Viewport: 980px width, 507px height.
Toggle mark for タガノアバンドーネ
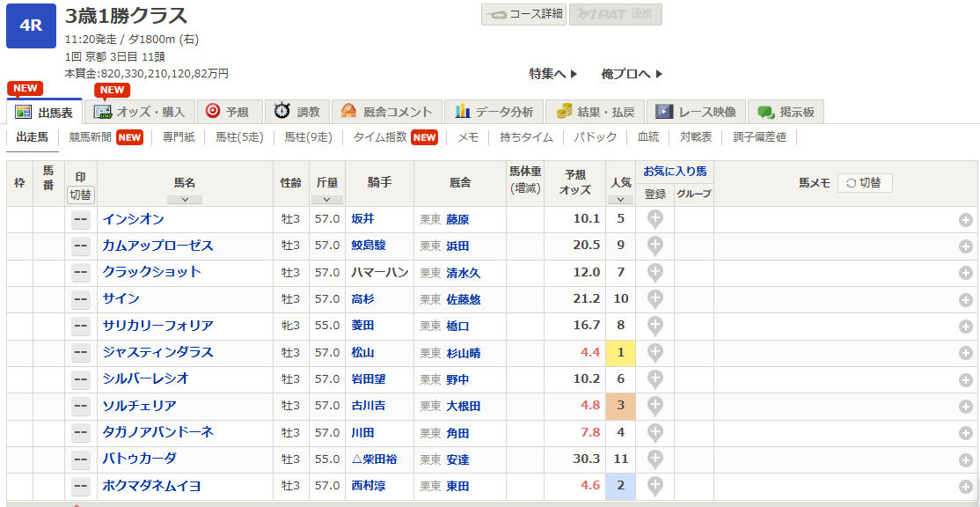coord(81,432)
